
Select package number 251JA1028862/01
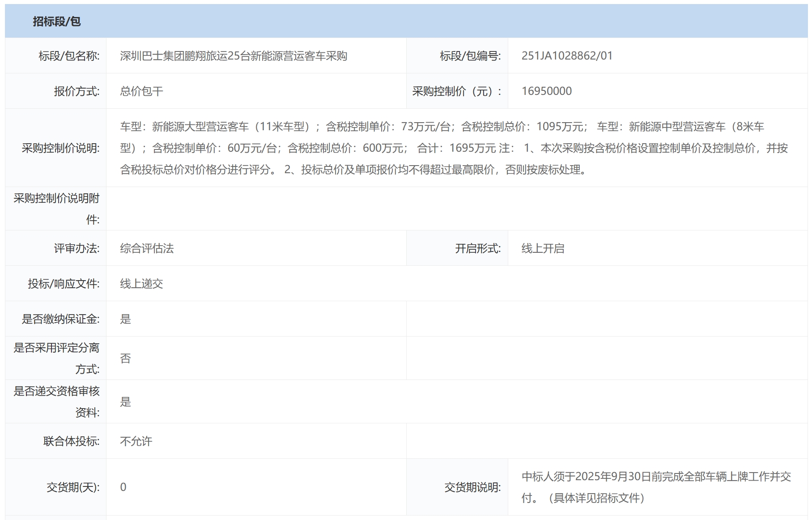pos(567,56)
